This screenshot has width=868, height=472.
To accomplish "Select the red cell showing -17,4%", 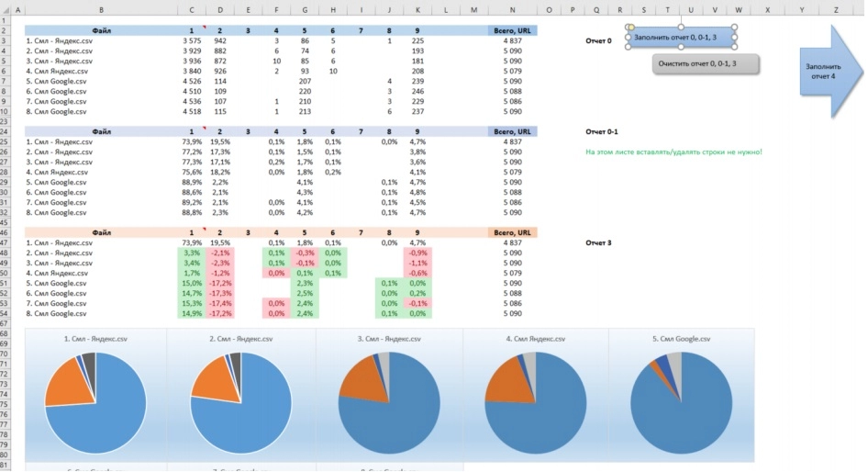I will click(x=220, y=304).
